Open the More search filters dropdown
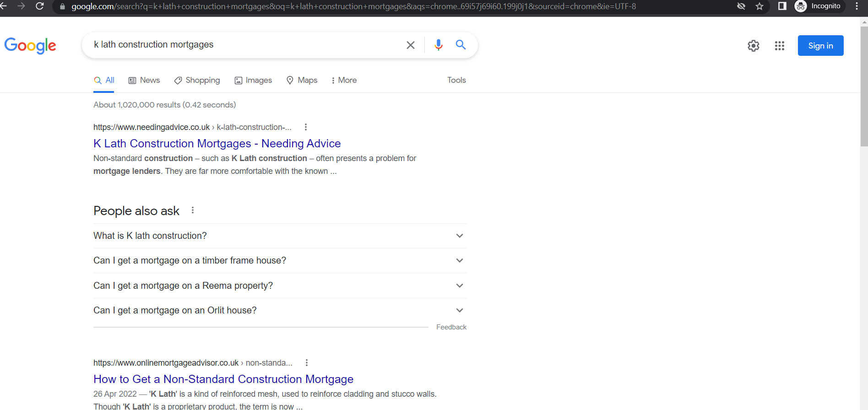868x410 pixels. click(x=344, y=80)
